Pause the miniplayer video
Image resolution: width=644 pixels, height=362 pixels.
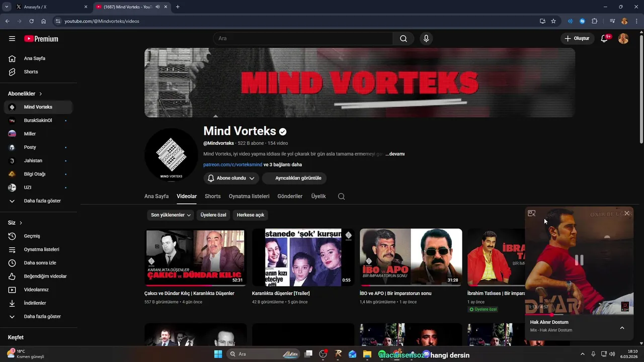(579, 260)
